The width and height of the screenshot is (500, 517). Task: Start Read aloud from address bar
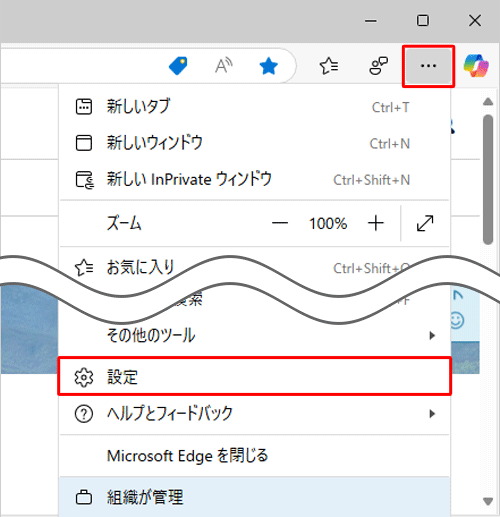[223, 66]
